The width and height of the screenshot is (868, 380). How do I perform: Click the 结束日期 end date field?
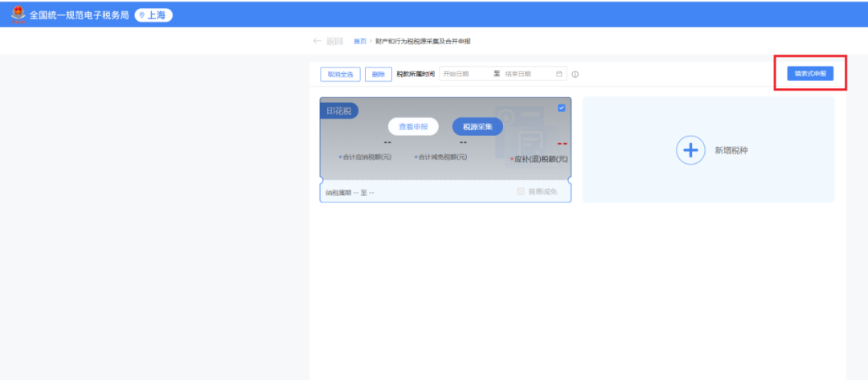[526, 74]
